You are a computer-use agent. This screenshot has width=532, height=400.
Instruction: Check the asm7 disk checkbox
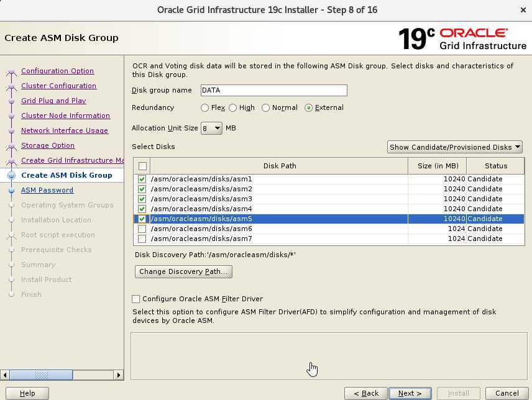pyautogui.click(x=142, y=239)
